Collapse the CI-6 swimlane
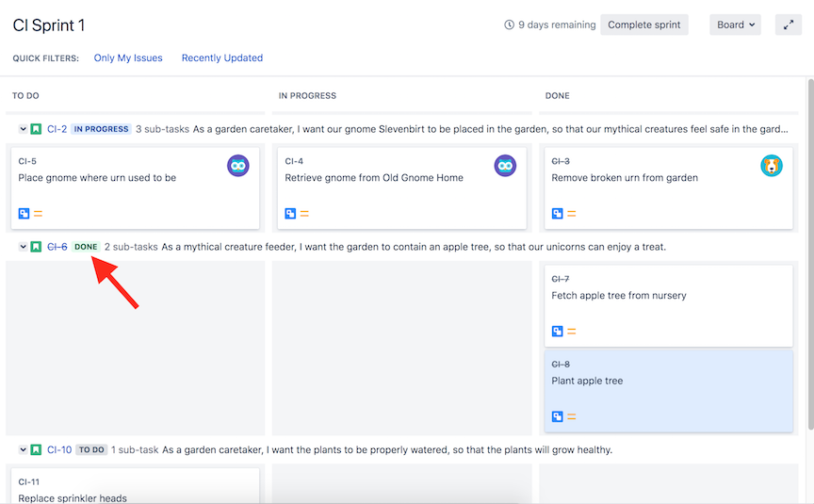The image size is (814, 504). click(23, 247)
